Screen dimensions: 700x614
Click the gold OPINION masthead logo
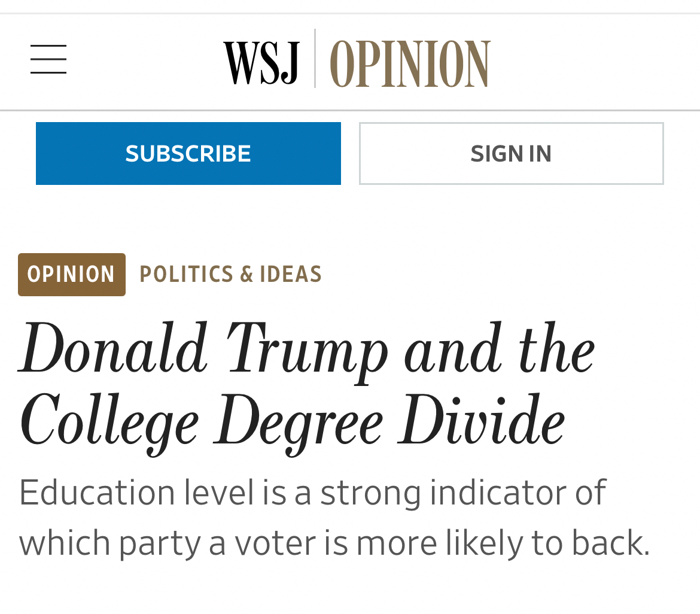click(410, 63)
